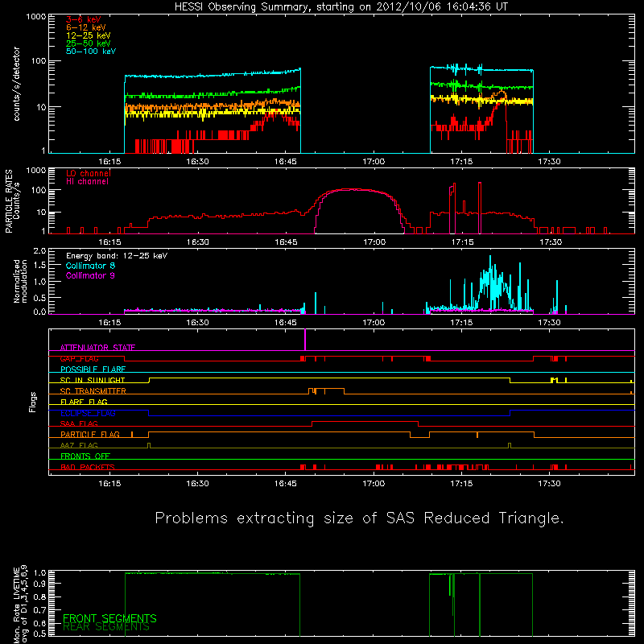Click the dim "AAZ_FLAG" label

coord(79,446)
